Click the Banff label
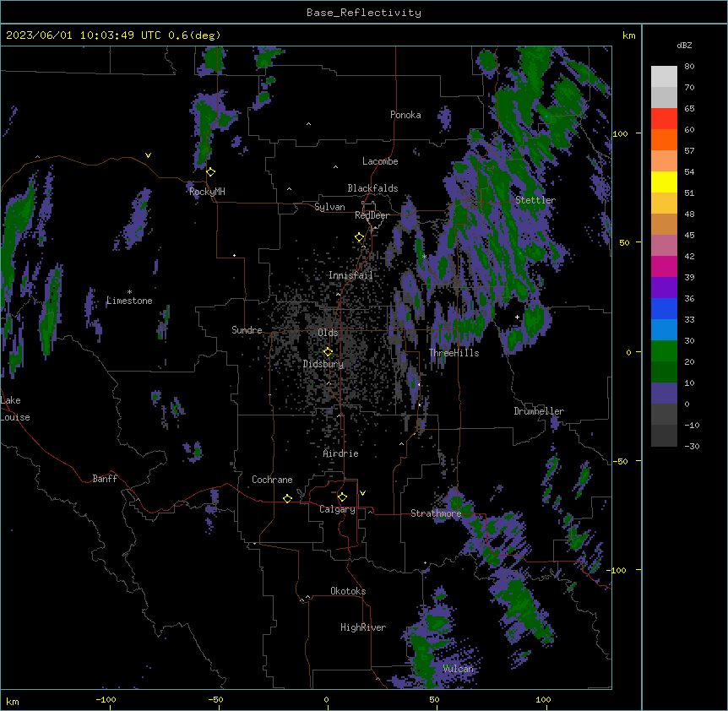The height and width of the screenshot is (711, 728). tap(105, 479)
